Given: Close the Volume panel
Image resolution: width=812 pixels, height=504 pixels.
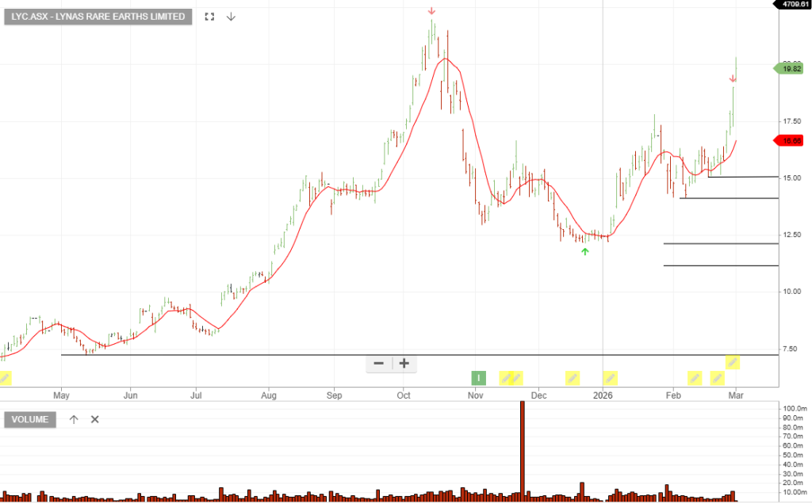Looking at the screenshot, I should 94,419.
